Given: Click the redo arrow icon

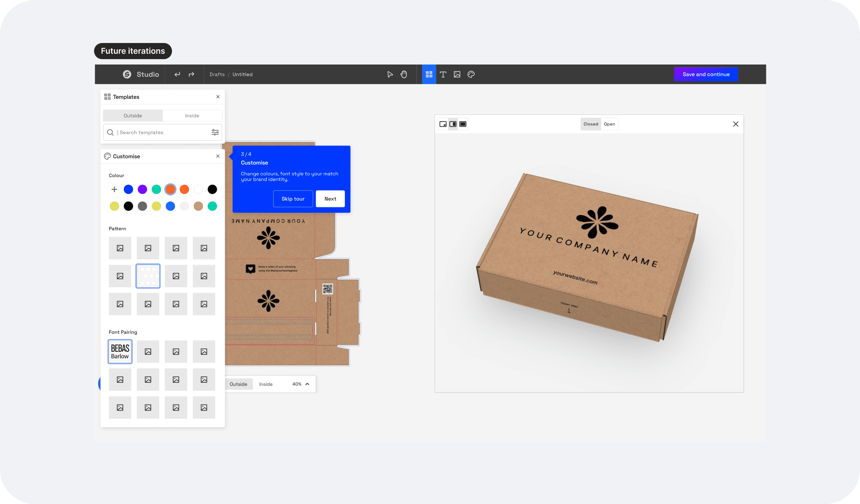Looking at the screenshot, I should pos(191,74).
